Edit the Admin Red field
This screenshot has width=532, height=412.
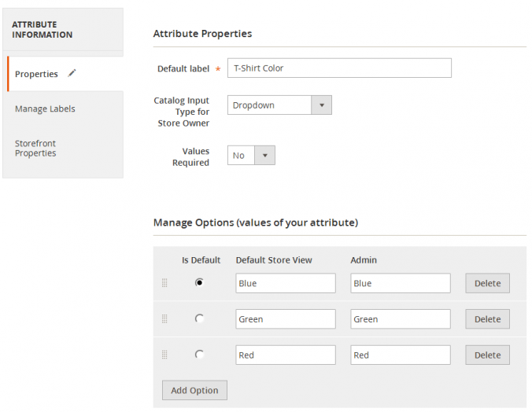[x=401, y=355]
